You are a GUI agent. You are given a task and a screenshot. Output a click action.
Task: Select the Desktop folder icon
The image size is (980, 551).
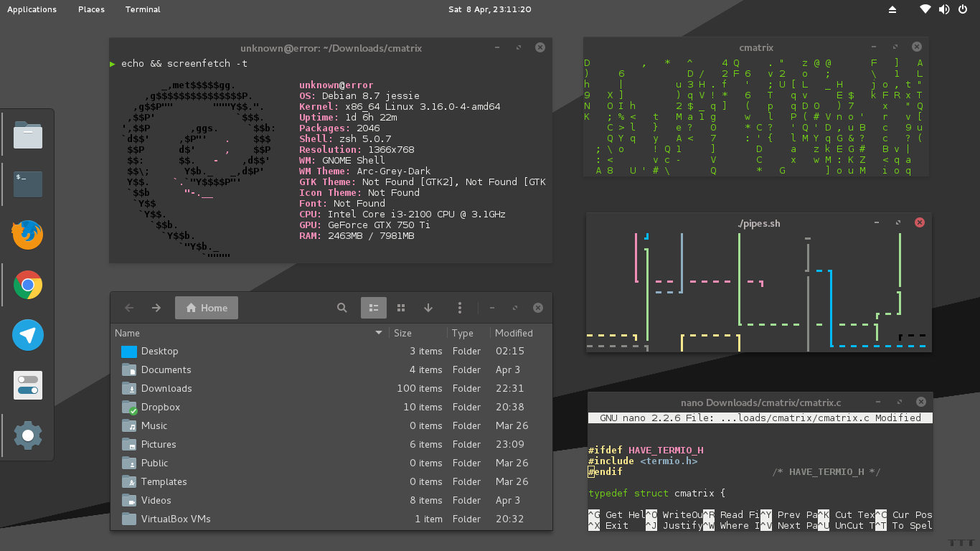tap(129, 352)
